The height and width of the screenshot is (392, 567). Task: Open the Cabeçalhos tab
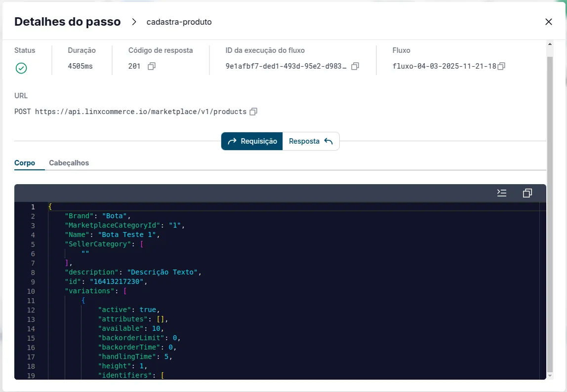(x=69, y=163)
